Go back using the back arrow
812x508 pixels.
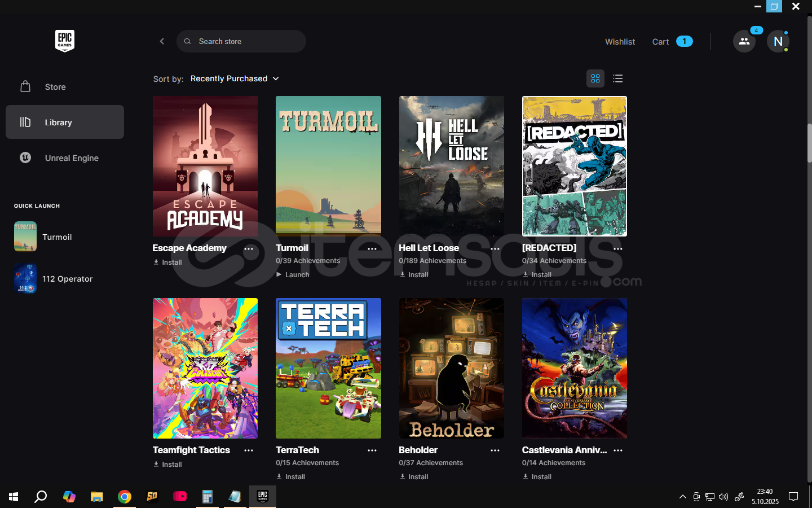pyautogui.click(x=162, y=41)
